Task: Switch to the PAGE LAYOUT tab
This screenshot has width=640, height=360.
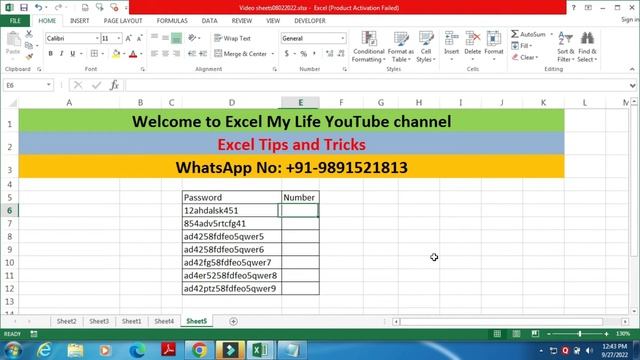Action: 123,20
